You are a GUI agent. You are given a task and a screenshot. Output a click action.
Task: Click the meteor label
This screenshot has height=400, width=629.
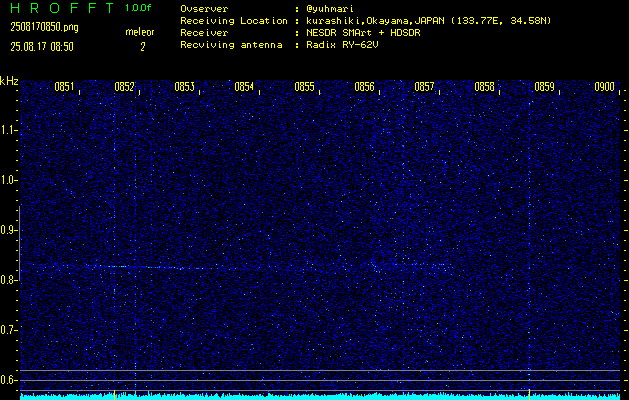pyautogui.click(x=140, y=32)
